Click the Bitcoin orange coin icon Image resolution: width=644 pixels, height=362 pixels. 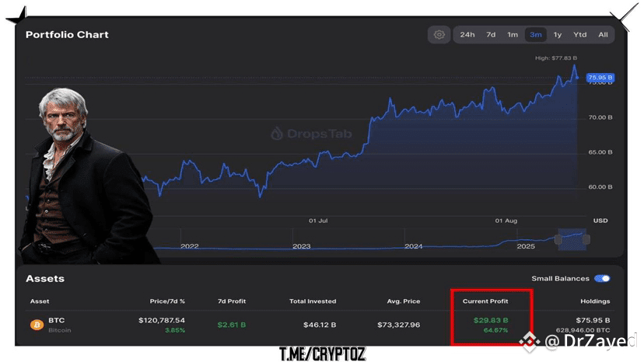37,325
